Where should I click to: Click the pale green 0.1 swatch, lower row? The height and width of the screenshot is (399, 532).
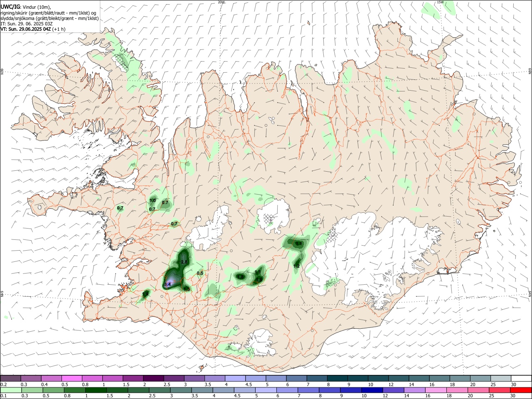(x=11, y=390)
